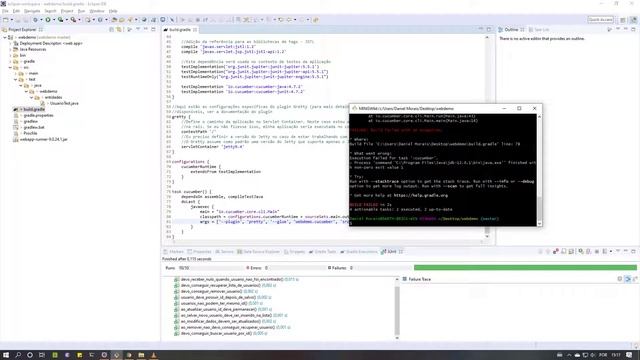Open Task View on taskbar
The width and height of the screenshot is (640, 360).
tap(42, 355)
